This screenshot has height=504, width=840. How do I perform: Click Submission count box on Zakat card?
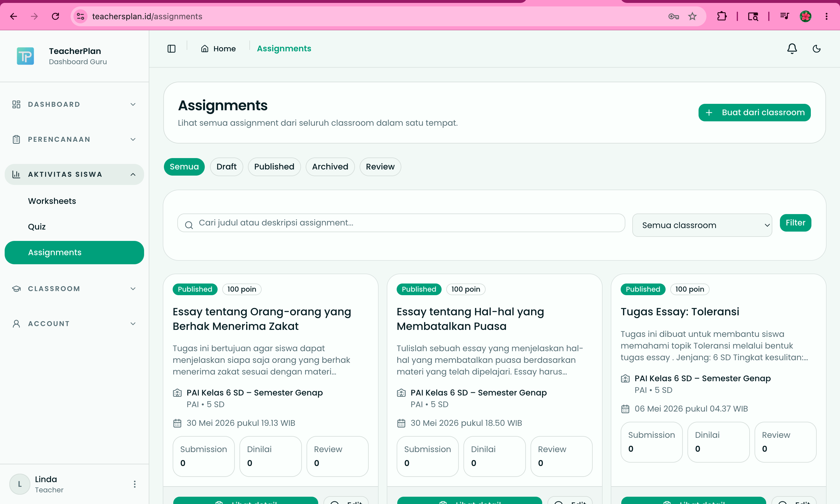point(204,456)
